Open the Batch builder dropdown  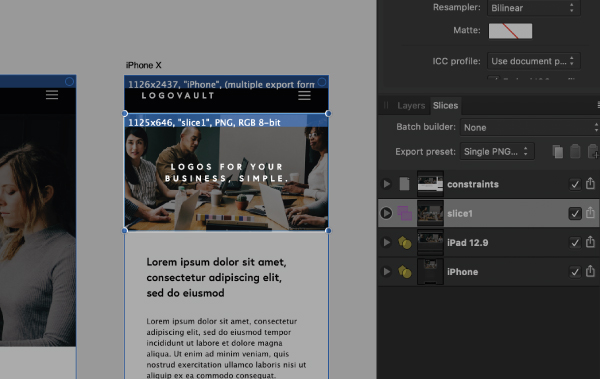tap(530, 127)
